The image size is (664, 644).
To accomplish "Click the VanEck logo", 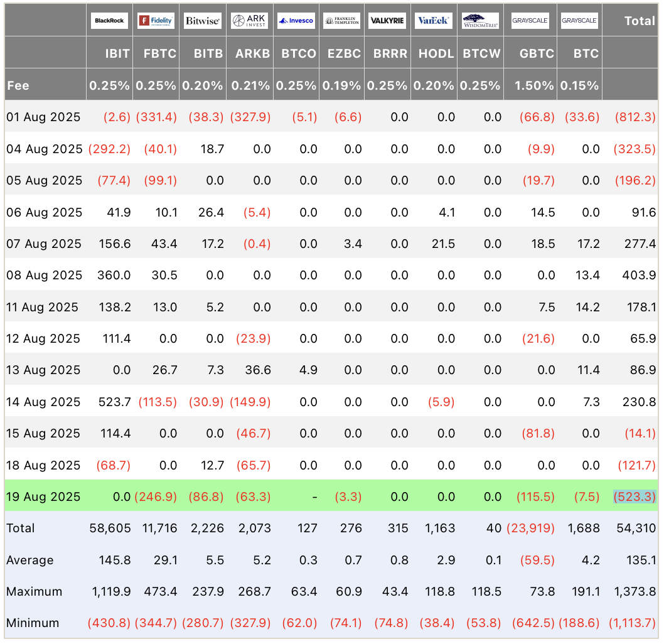I will coord(434,21).
